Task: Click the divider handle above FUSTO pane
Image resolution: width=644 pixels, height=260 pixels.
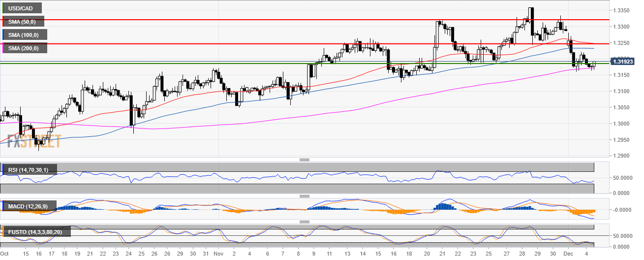Action: [x=304, y=222]
